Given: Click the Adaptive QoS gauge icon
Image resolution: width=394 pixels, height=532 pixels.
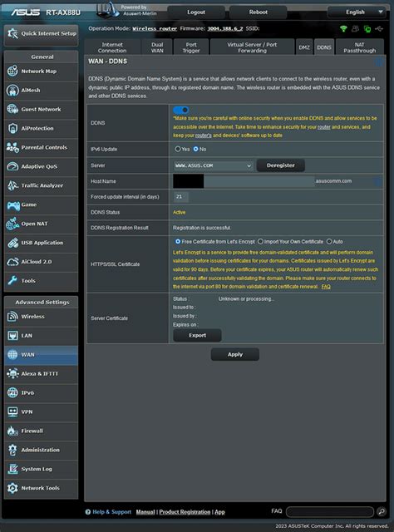Looking at the screenshot, I should point(12,166).
